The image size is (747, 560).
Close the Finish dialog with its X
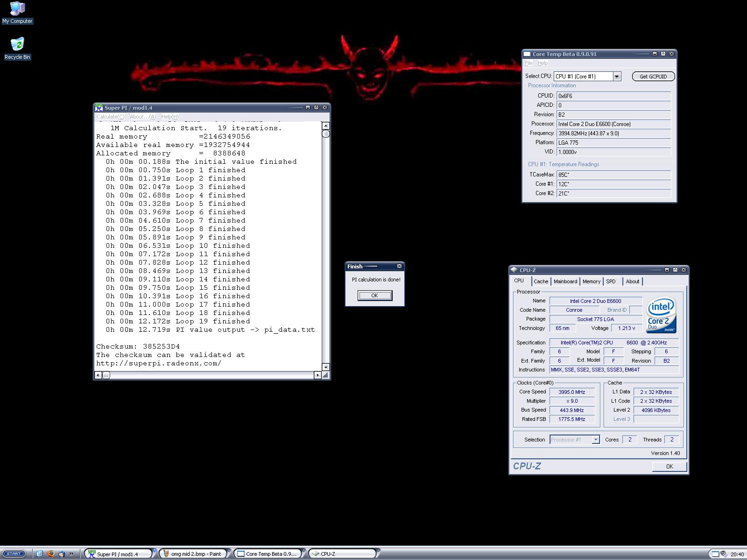coord(399,266)
